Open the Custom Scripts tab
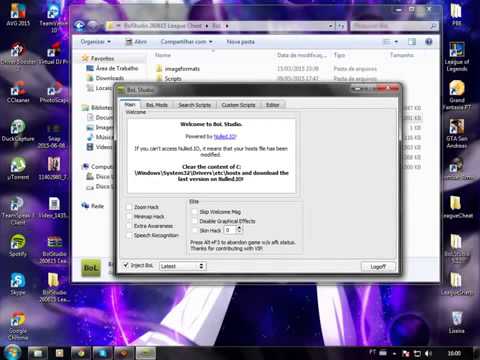This screenshot has height=360, width=480. (238, 105)
